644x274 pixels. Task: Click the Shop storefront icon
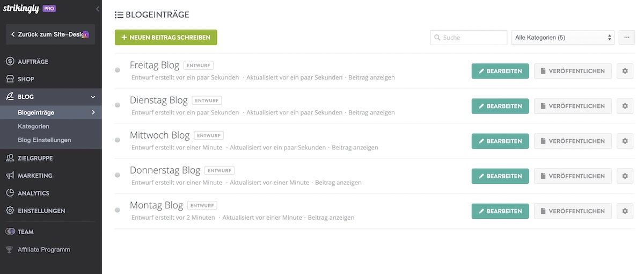10,79
